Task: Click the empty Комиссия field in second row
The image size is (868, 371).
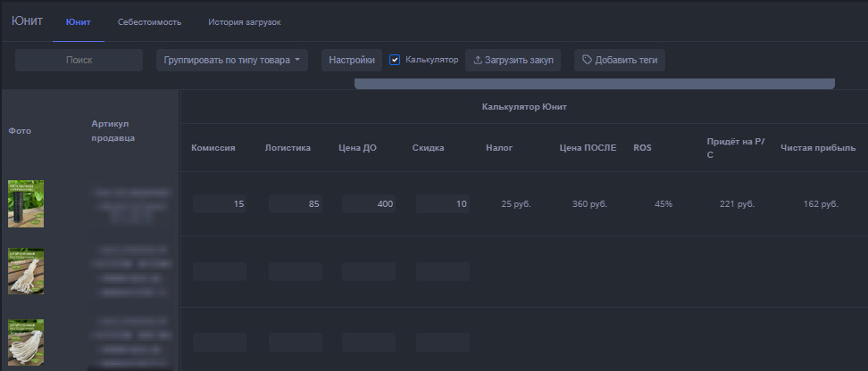Action: pyautogui.click(x=220, y=271)
